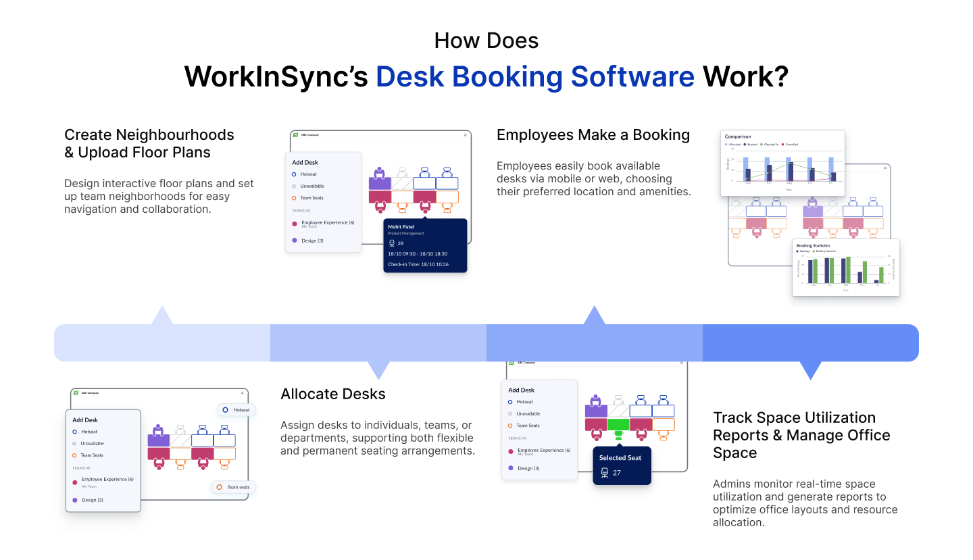Click the blue Desk Booking Software title text
This screenshot has width=973, height=560.
pos(535,77)
